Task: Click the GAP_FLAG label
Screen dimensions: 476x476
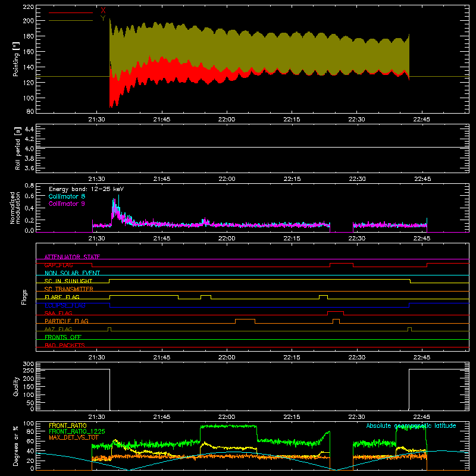Action: click(x=58, y=265)
